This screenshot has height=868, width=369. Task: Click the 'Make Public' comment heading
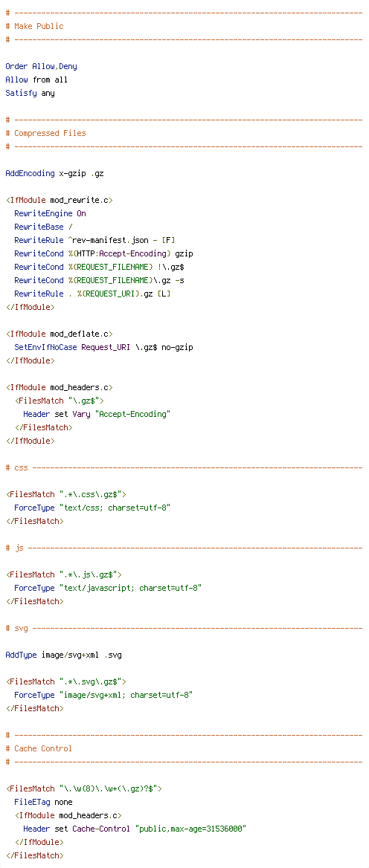click(x=34, y=26)
